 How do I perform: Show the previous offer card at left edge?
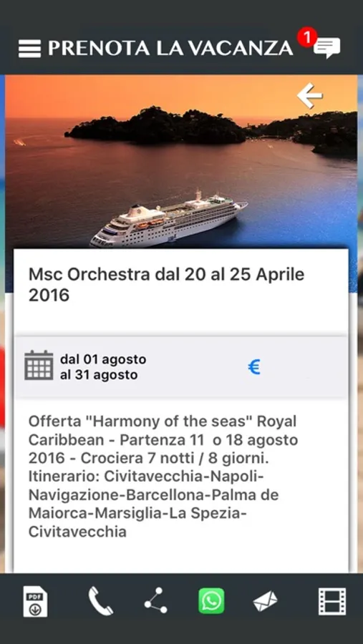(2, 323)
